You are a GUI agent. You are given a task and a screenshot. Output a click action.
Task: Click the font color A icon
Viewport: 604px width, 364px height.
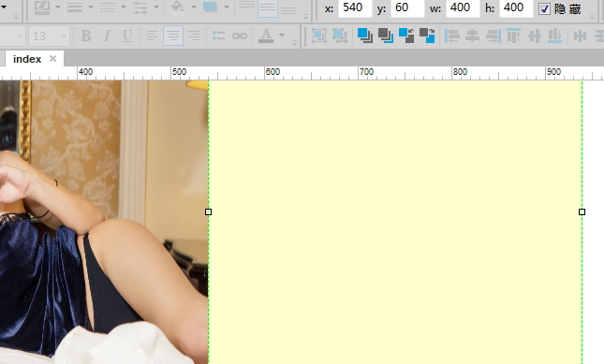[x=266, y=36]
